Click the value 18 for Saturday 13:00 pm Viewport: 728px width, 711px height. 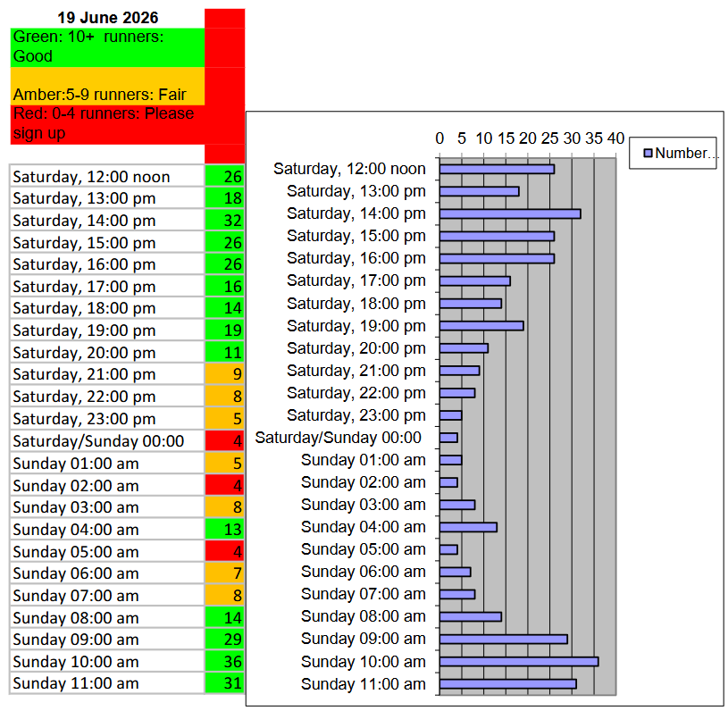coord(225,198)
